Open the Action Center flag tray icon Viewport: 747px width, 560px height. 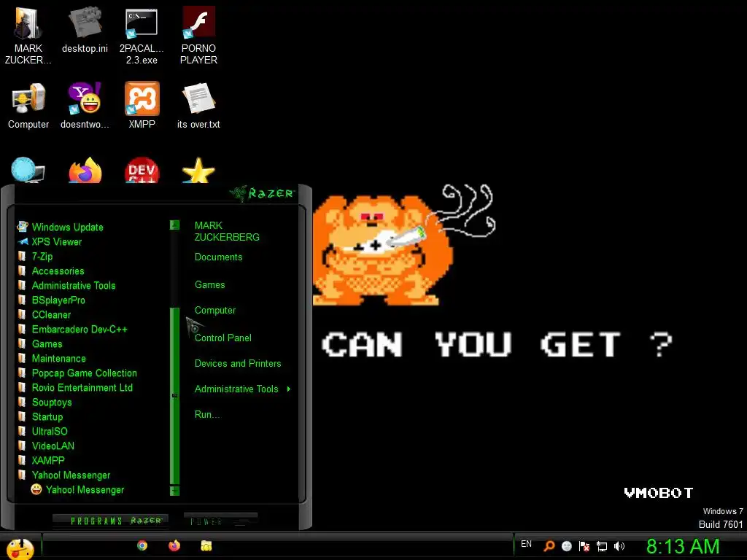pyautogui.click(x=584, y=546)
